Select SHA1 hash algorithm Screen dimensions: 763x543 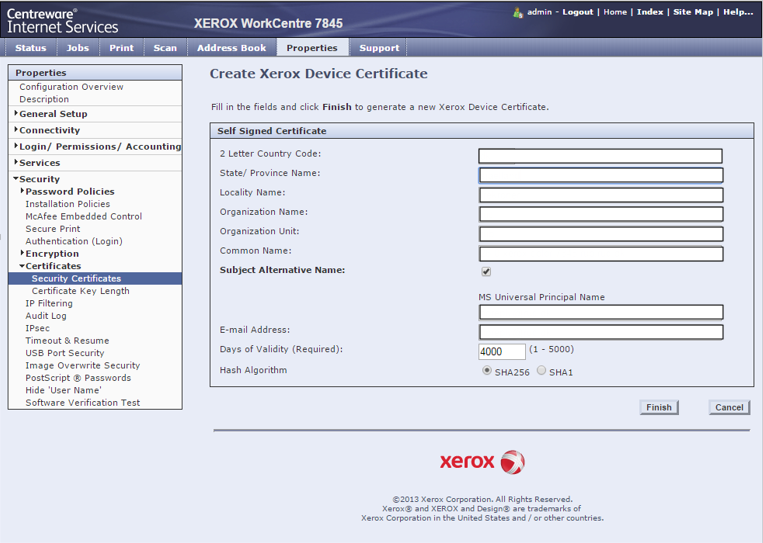click(542, 371)
